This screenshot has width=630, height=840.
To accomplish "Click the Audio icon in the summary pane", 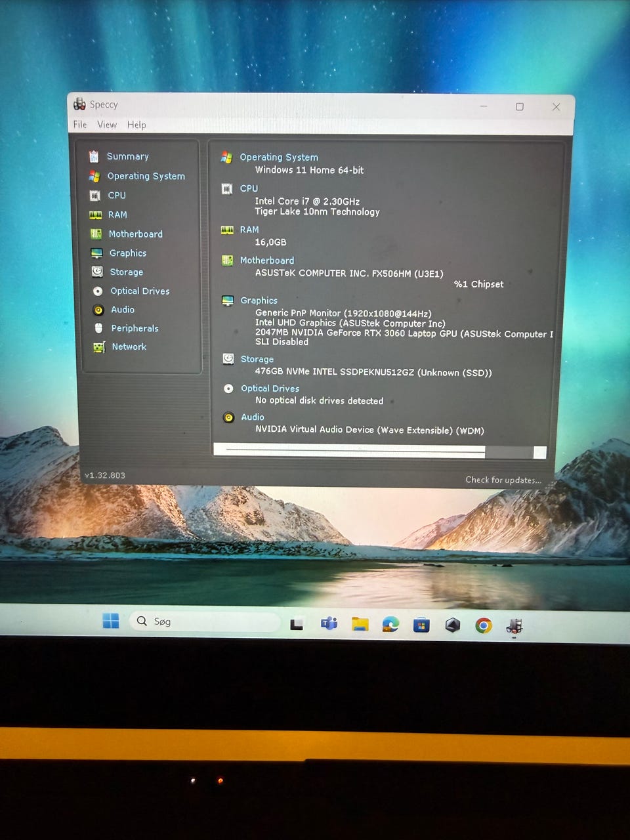I will [x=228, y=417].
